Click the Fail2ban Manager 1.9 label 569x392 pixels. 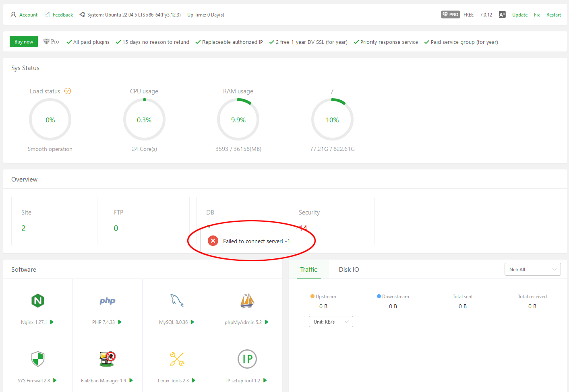pyautogui.click(x=103, y=381)
